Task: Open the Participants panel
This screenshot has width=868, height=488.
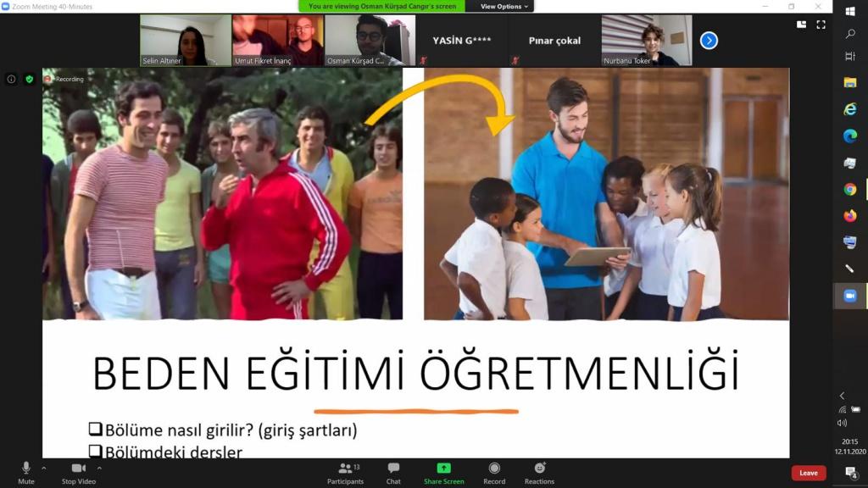Action: point(346,473)
